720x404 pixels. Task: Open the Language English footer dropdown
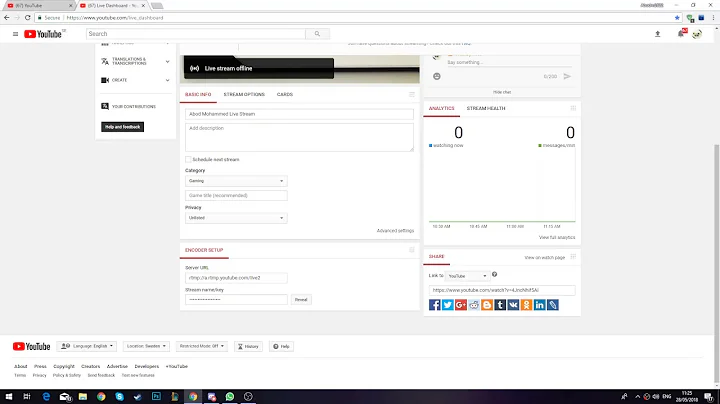click(87, 346)
